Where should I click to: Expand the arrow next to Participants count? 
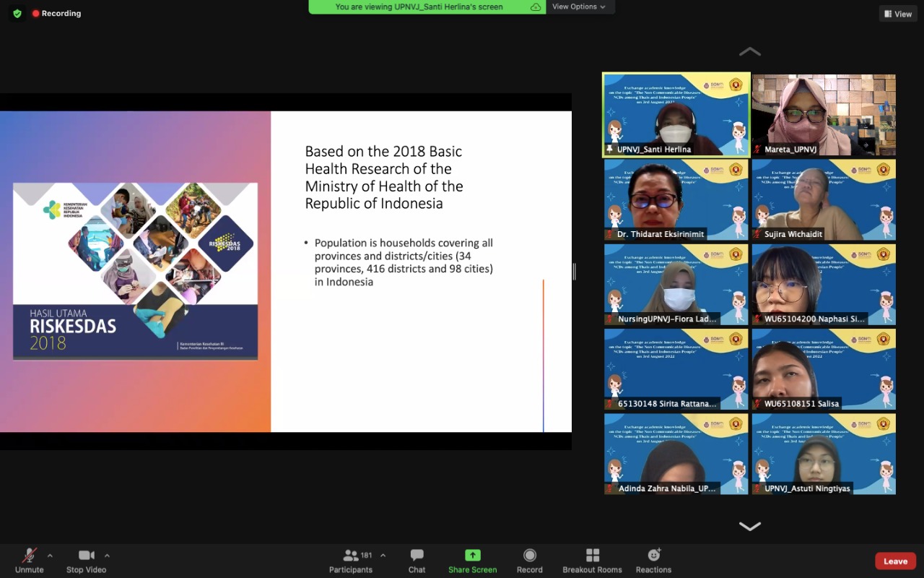point(383,556)
